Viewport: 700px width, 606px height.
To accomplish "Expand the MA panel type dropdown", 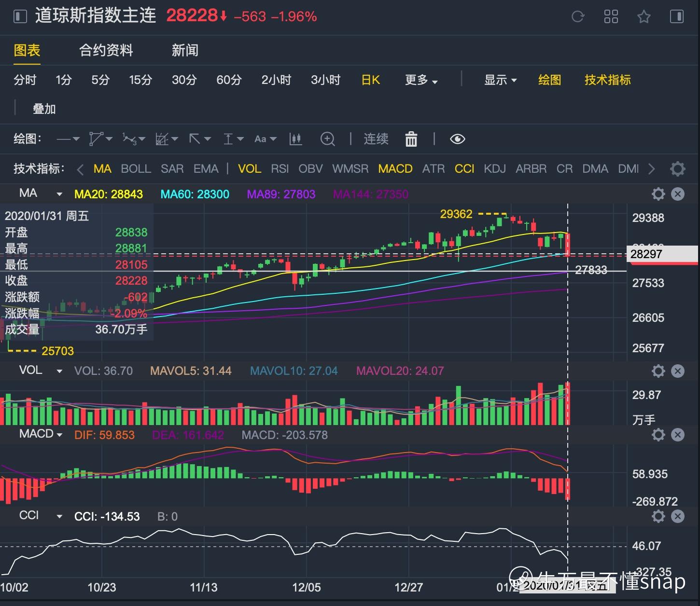I will coord(59,194).
